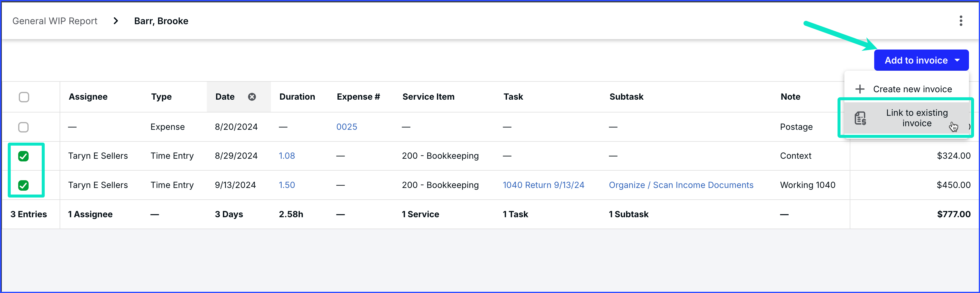The width and height of the screenshot is (980, 293).
Task: Open expense number 0025 link
Action: point(347,127)
